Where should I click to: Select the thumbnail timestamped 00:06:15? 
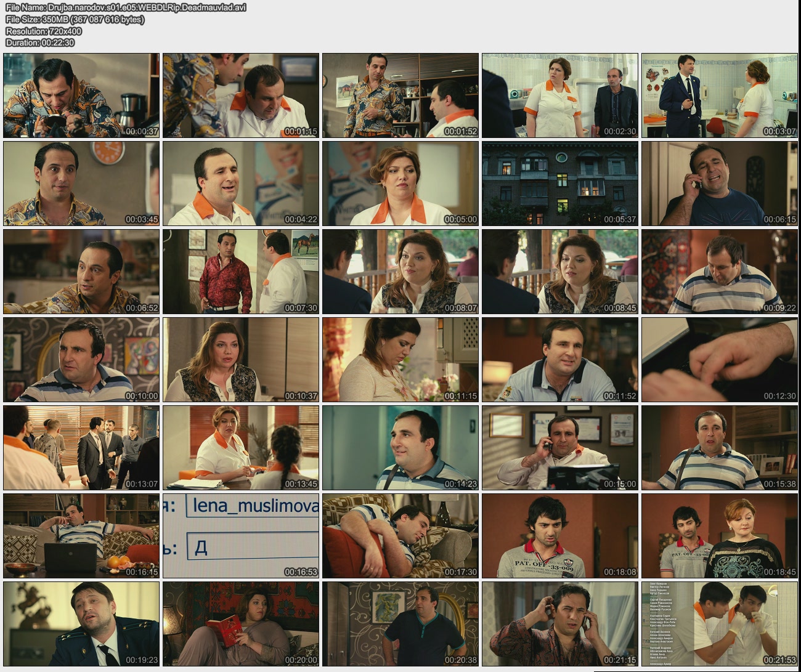tap(719, 184)
